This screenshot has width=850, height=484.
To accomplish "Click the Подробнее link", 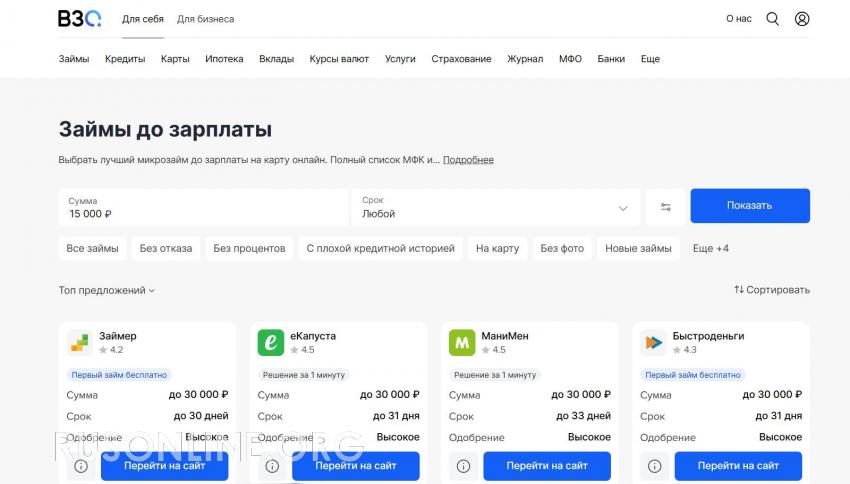I will pos(468,160).
